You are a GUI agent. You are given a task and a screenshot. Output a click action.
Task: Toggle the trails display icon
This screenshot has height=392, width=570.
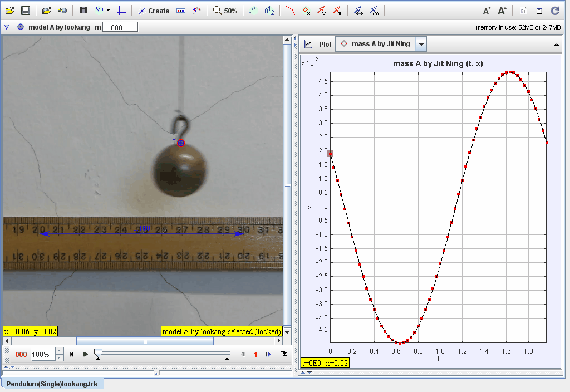253,11
